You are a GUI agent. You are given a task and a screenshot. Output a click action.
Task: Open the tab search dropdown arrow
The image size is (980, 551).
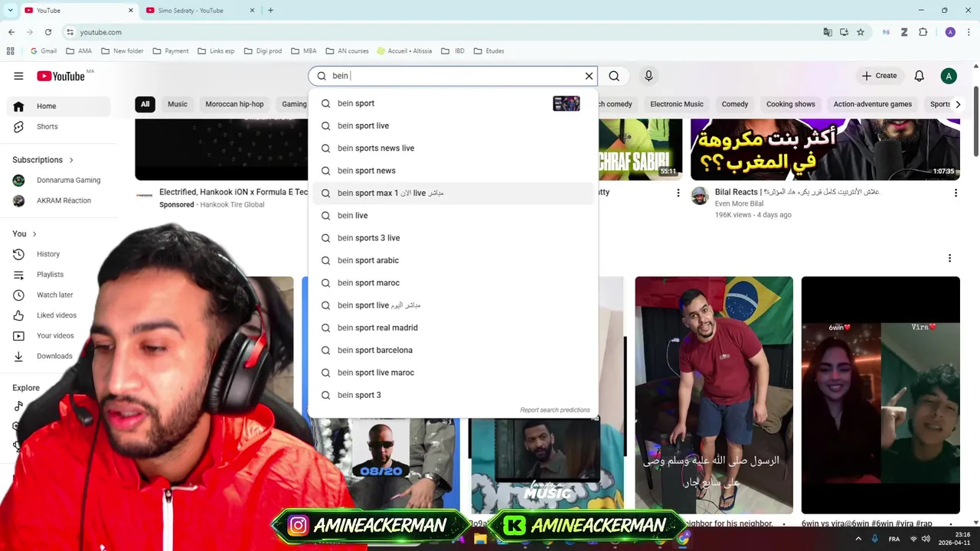coord(10,11)
